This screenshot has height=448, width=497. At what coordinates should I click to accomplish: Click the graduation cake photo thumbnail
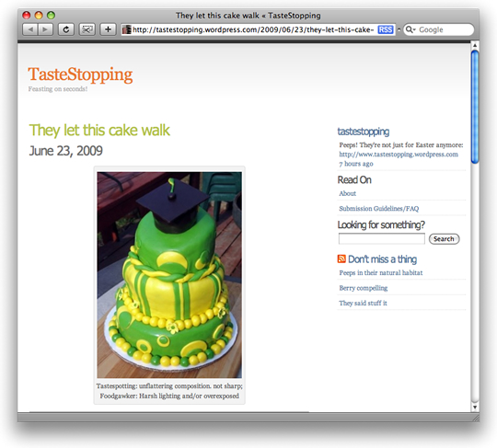(x=169, y=275)
